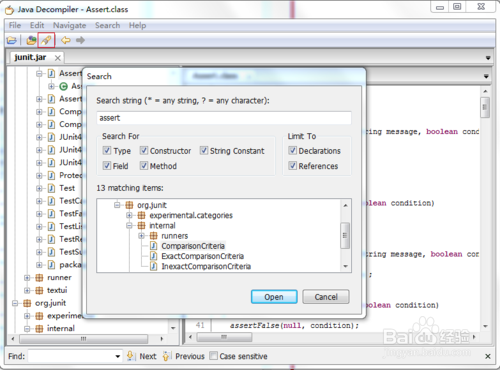This screenshot has height=370, width=500.
Task: Click the internal package icon in results
Action: click(141, 226)
